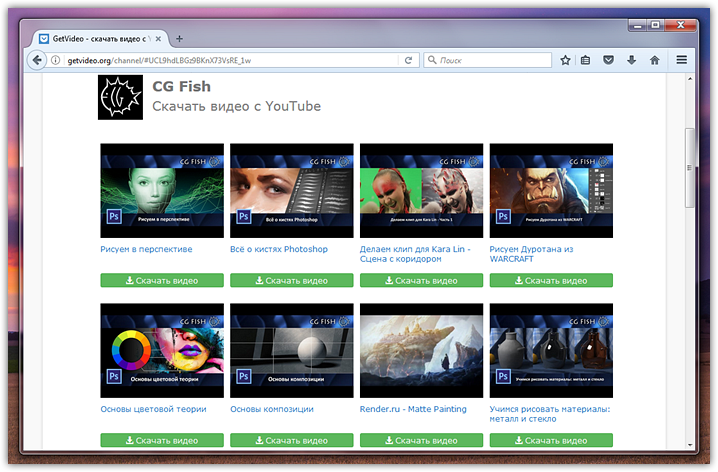Download 'Рисуем Дуротана' video button
Viewport: 718px width, 472px height.
coord(551,280)
